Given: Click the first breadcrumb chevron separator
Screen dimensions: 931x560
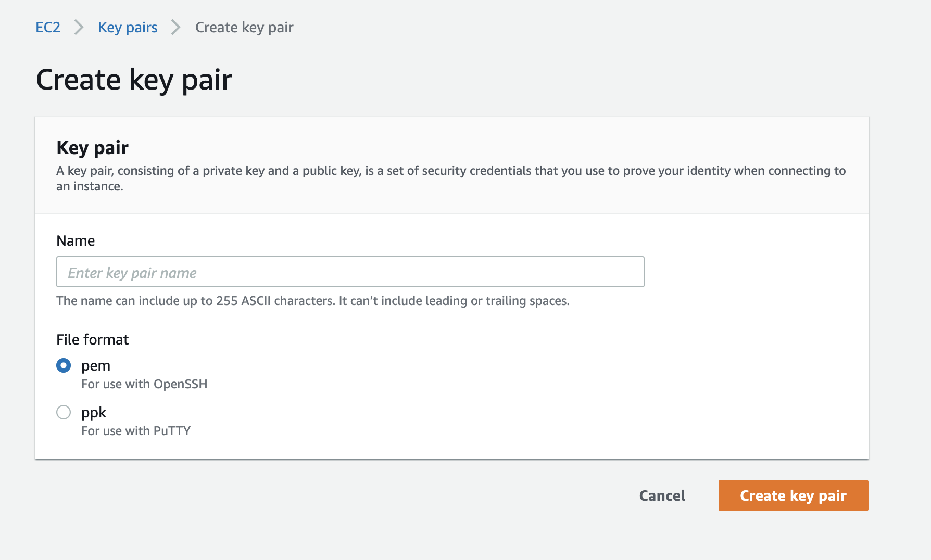Looking at the screenshot, I should click(79, 27).
